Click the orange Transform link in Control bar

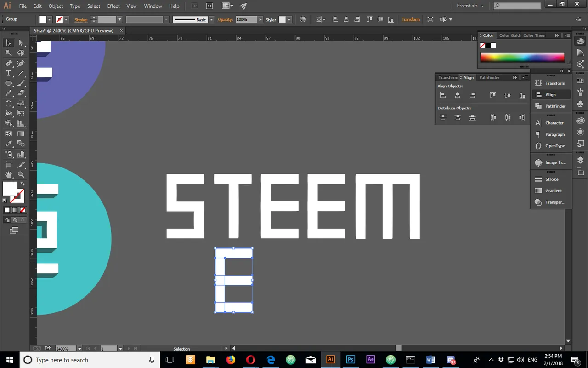[x=411, y=19]
